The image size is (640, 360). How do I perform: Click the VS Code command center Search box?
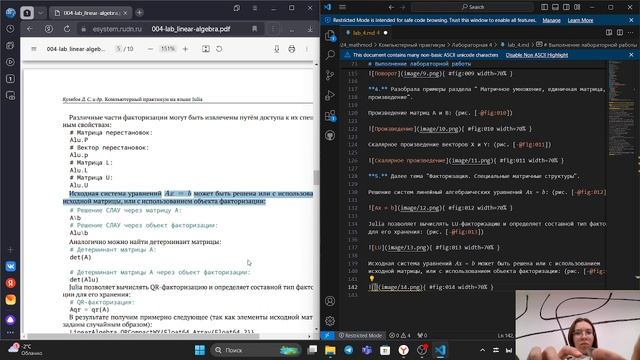472,7
